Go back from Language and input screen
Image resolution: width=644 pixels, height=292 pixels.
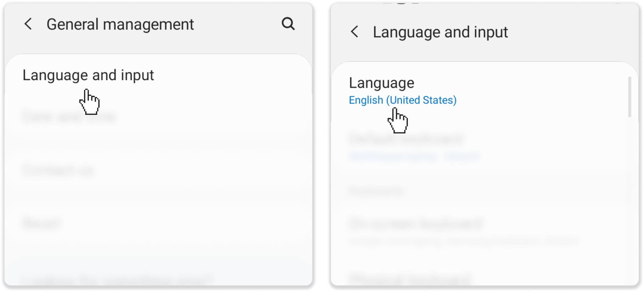[354, 32]
